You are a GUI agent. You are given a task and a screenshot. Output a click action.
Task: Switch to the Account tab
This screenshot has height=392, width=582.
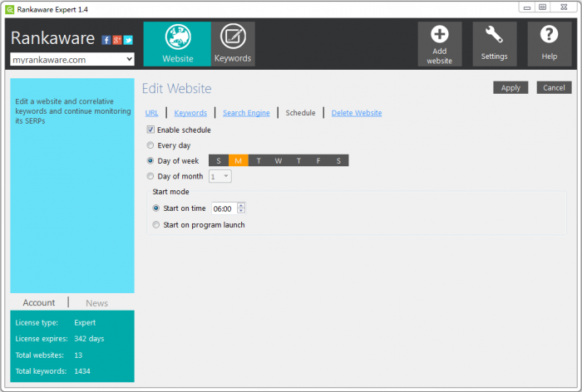click(x=39, y=302)
